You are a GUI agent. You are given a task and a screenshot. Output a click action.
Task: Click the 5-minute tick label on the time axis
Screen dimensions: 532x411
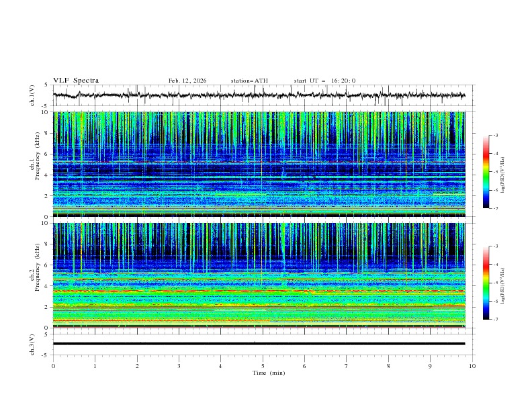263,366
